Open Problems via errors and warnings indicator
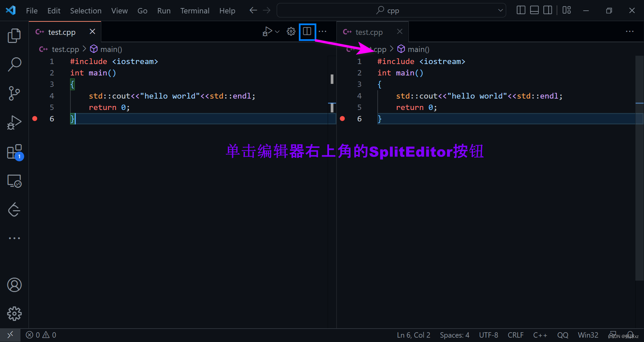Screen dimensions: 644x342 tap(41, 335)
